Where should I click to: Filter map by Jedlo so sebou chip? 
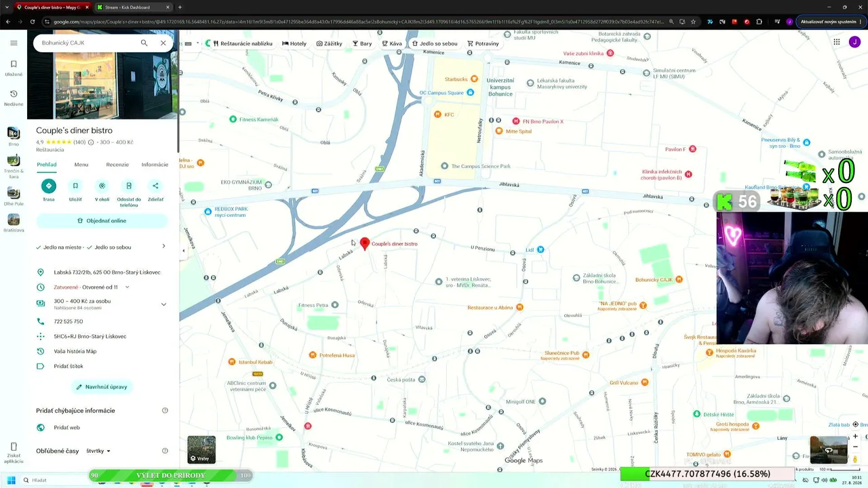435,43
